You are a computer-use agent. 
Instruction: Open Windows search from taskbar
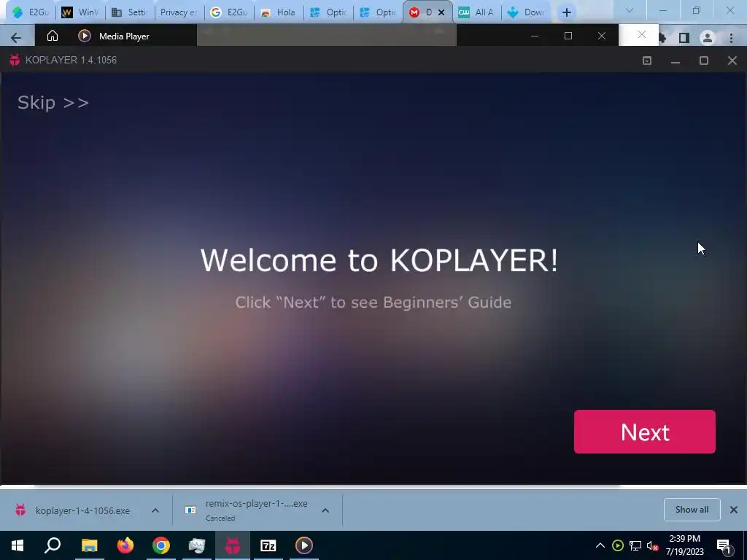(53, 545)
